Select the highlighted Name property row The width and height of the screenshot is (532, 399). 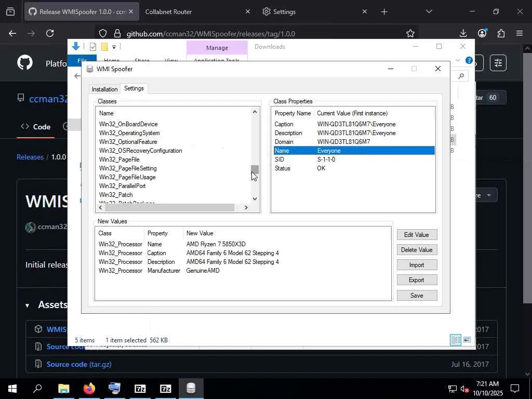pos(354,151)
